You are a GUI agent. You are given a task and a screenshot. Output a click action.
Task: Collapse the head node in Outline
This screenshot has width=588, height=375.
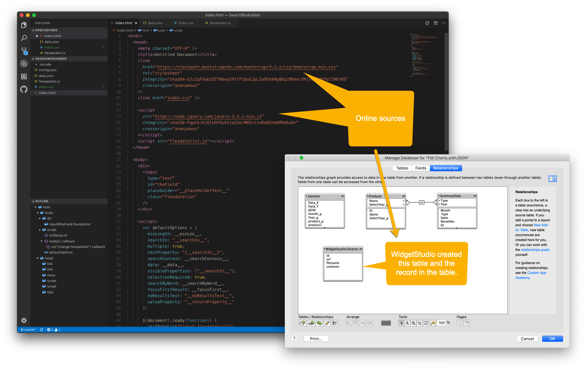tap(38, 258)
